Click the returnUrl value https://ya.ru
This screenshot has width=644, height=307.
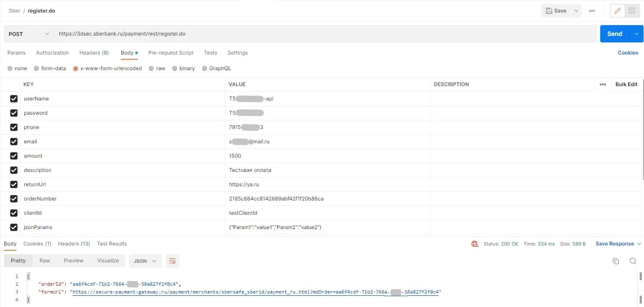click(x=244, y=184)
